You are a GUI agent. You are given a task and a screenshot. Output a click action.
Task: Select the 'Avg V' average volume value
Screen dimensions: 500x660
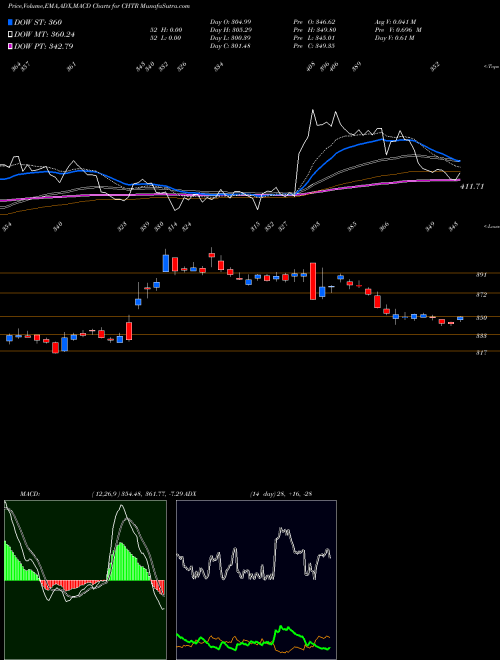click(x=396, y=22)
